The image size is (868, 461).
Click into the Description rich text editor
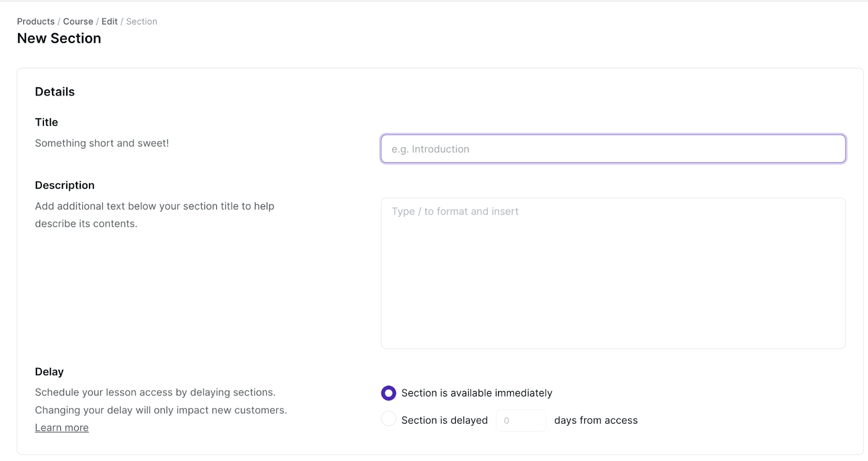coord(613,273)
